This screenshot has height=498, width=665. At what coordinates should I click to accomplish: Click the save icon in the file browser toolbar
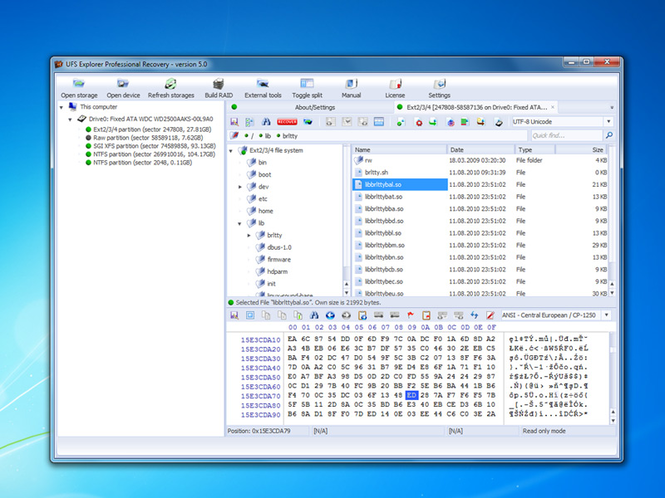(x=234, y=122)
